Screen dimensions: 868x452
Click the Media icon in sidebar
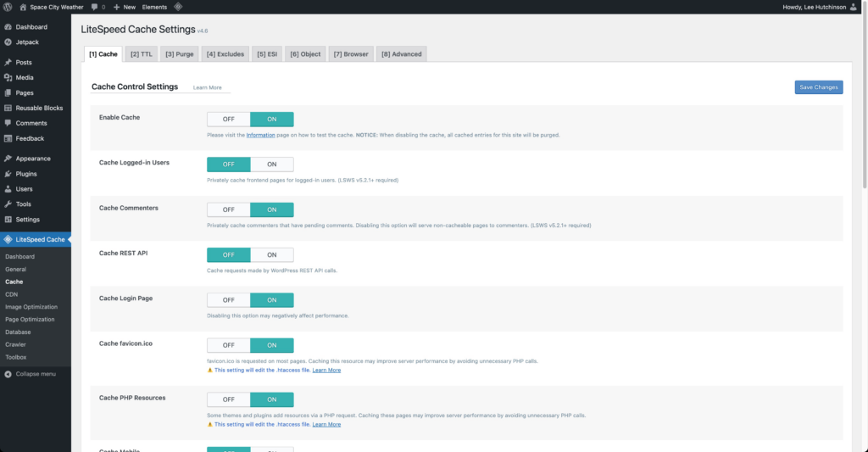(8, 77)
